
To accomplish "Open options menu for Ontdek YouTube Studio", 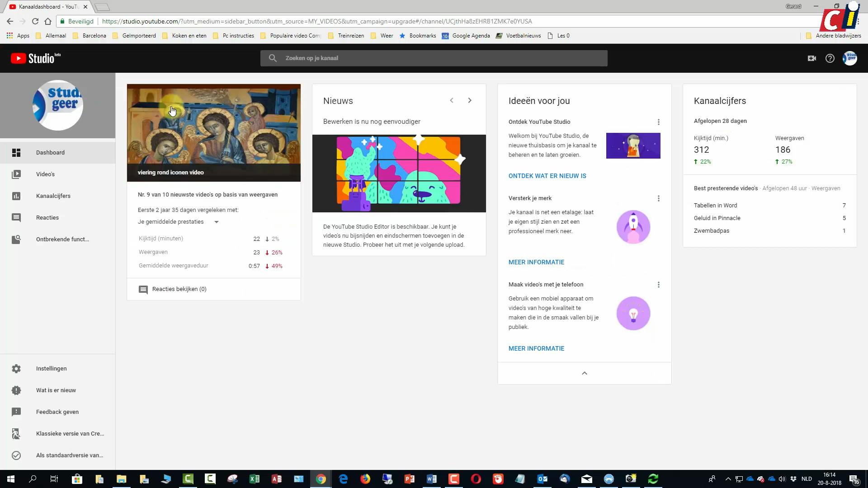I will pyautogui.click(x=659, y=122).
